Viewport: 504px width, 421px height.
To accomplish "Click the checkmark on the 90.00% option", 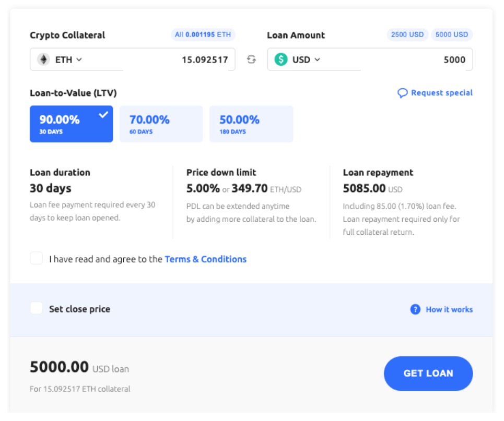I will tap(103, 115).
